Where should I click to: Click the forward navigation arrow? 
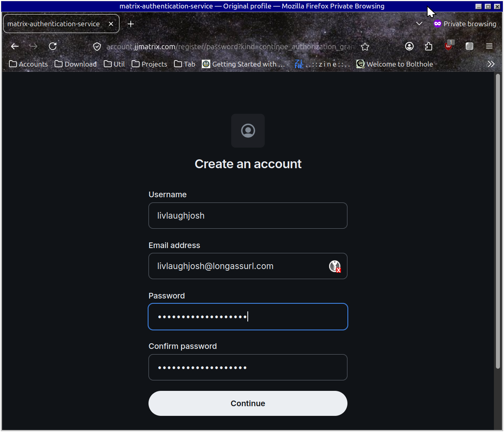point(33,46)
